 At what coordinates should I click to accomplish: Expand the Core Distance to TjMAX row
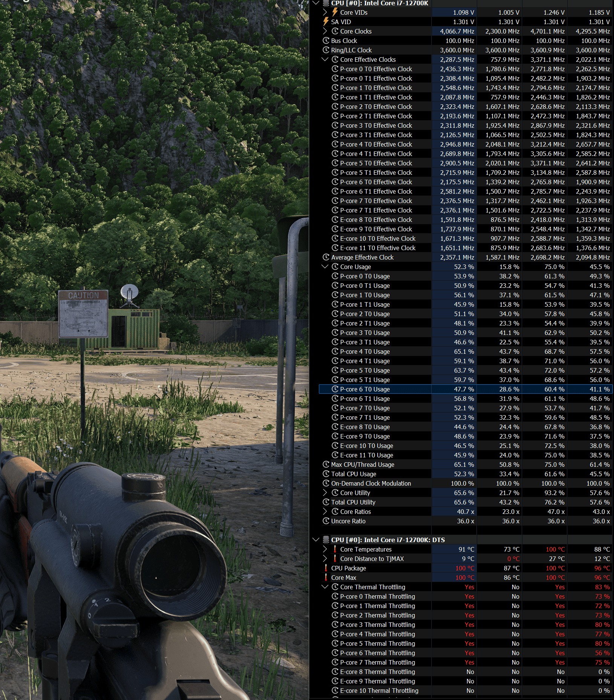pyautogui.click(x=325, y=559)
